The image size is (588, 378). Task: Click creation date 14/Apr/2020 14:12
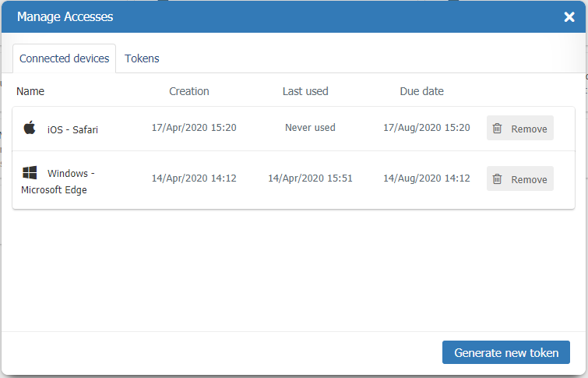pyautogui.click(x=194, y=178)
